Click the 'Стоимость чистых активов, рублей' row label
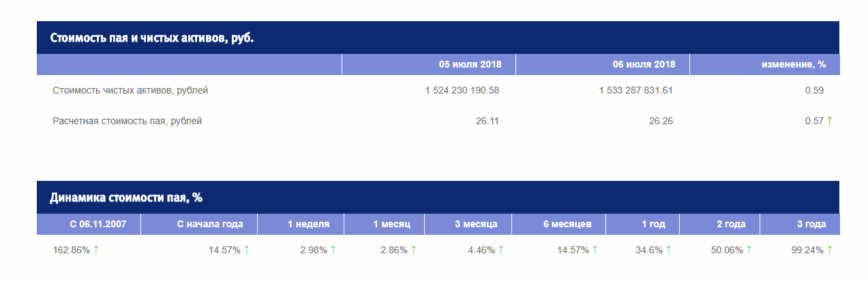Viewport: 868px width, 286px height. click(x=130, y=90)
